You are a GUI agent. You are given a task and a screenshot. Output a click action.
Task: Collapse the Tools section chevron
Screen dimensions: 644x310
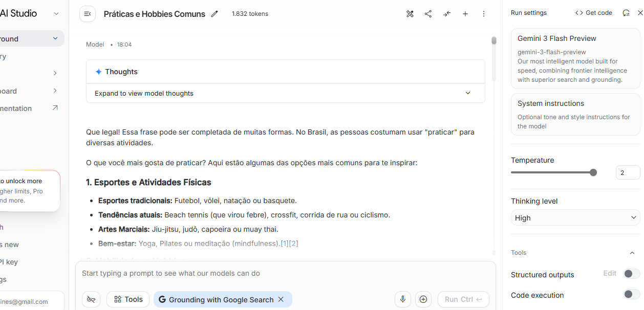[632, 253]
